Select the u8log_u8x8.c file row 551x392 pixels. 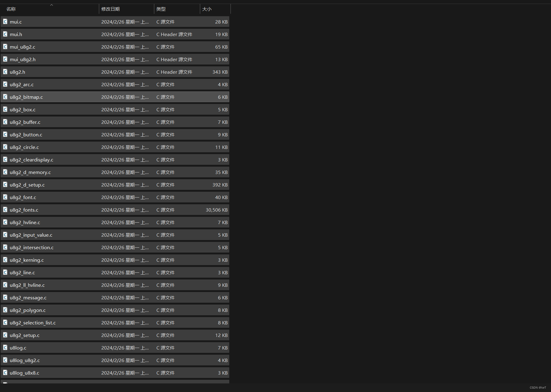[x=92, y=373]
